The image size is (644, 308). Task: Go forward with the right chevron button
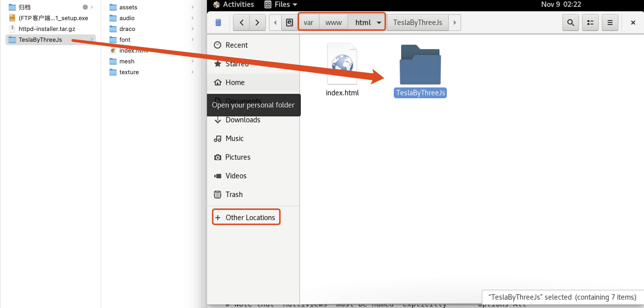coord(257,23)
